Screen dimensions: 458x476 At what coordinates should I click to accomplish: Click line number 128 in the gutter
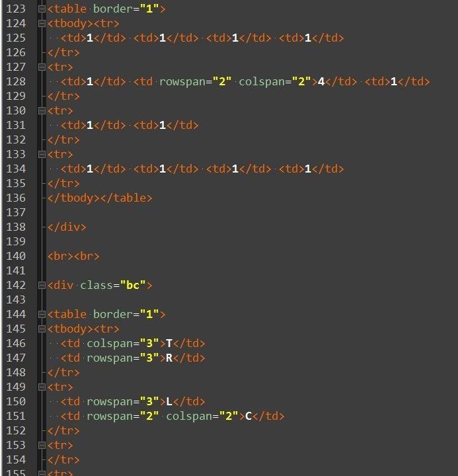tap(16, 82)
